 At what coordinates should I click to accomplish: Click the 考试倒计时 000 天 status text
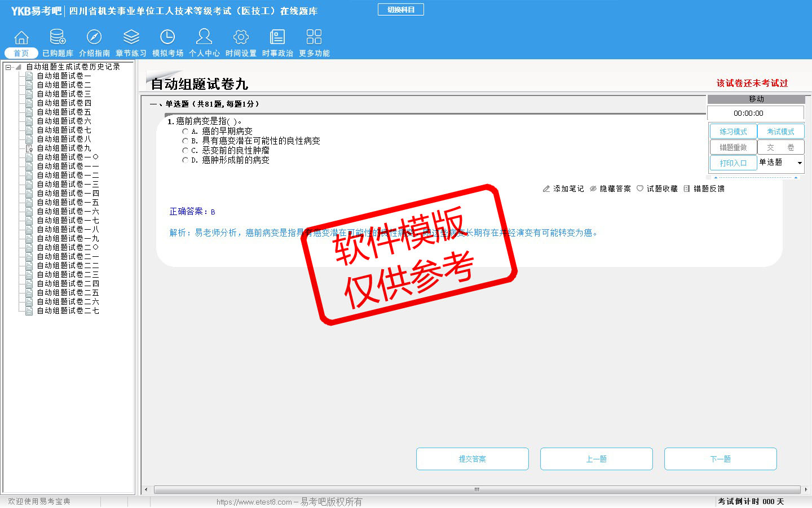tap(751, 501)
